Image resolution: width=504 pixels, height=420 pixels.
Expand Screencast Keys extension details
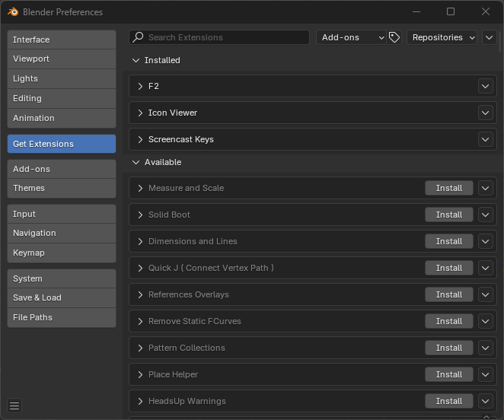point(140,139)
